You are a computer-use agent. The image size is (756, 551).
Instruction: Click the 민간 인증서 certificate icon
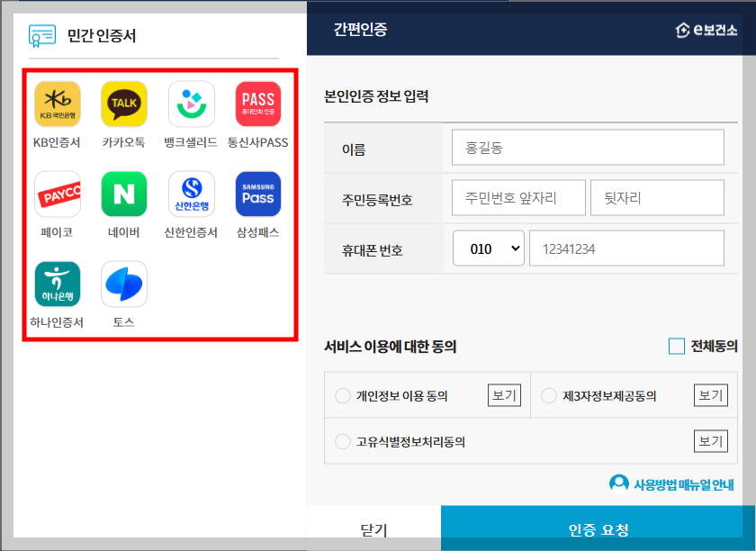click(42, 36)
